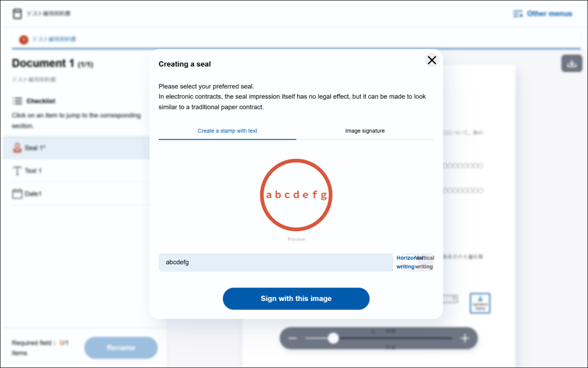Click the download icon button
The width and height of the screenshot is (588, 368).
[x=571, y=63]
